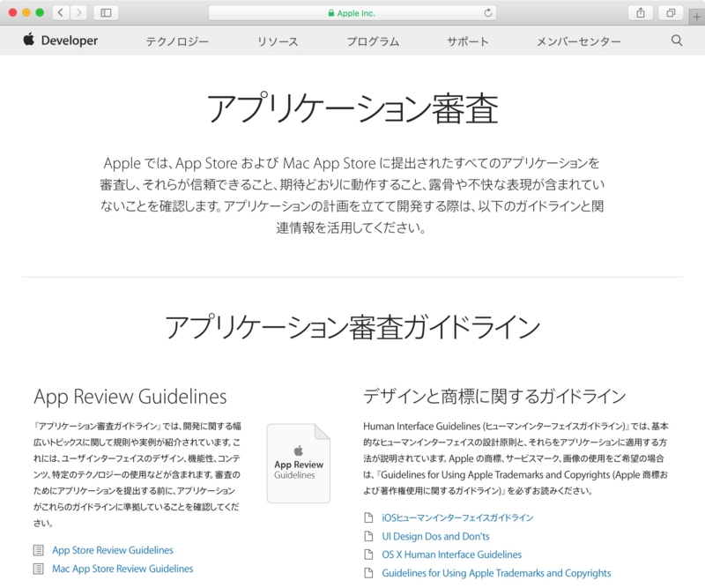The height and width of the screenshot is (588, 705).
Task: Click page icon beside Guidelines for Using Apple Trademarks
Action: (x=368, y=573)
